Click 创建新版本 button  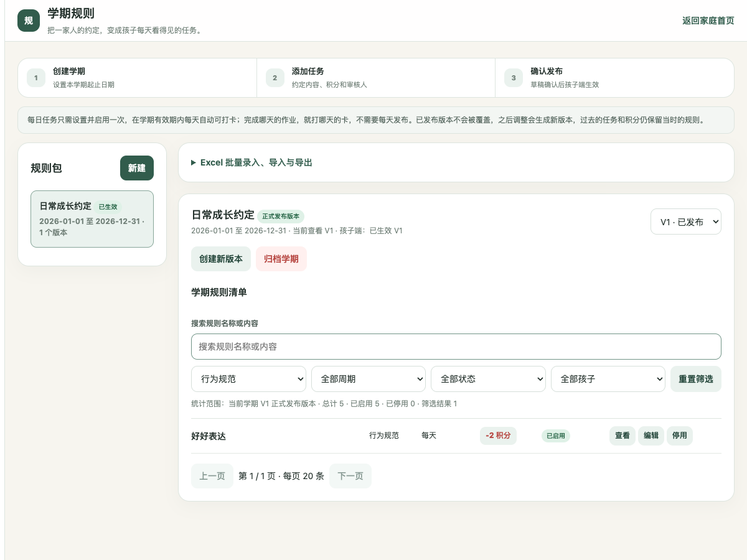pyautogui.click(x=221, y=259)
